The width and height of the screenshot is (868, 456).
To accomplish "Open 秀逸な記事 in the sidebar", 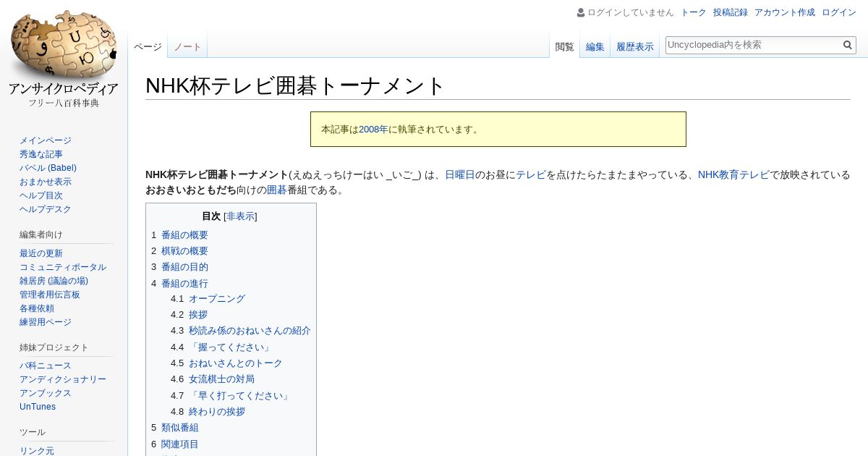I will point(41,154).
